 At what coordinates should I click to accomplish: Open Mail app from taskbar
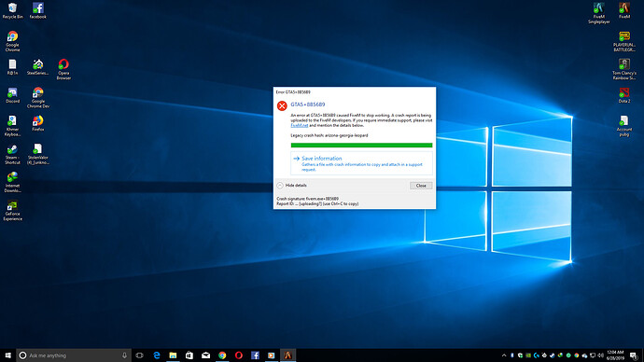[205, 355]
